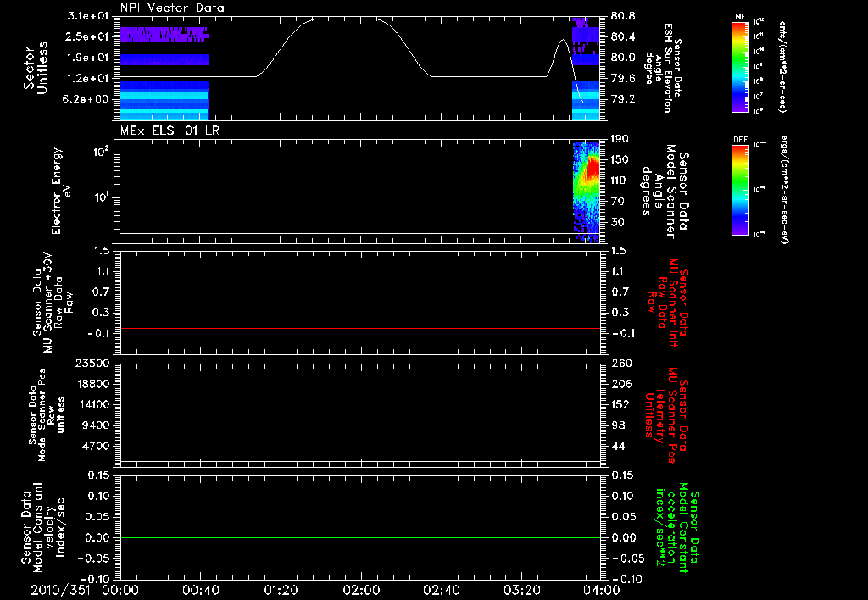Click the "ESH Sun Elevation Angle degree" label

tap(665, 68)
